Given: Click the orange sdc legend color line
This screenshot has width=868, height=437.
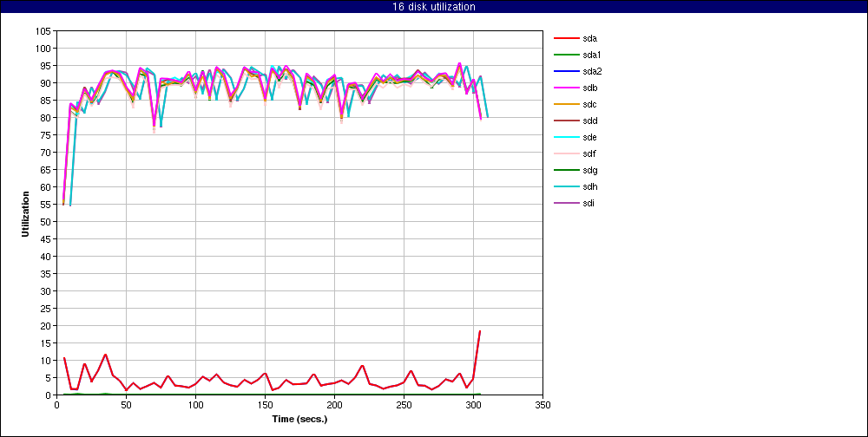Looking at the screenshot, I should click(566, 104).
